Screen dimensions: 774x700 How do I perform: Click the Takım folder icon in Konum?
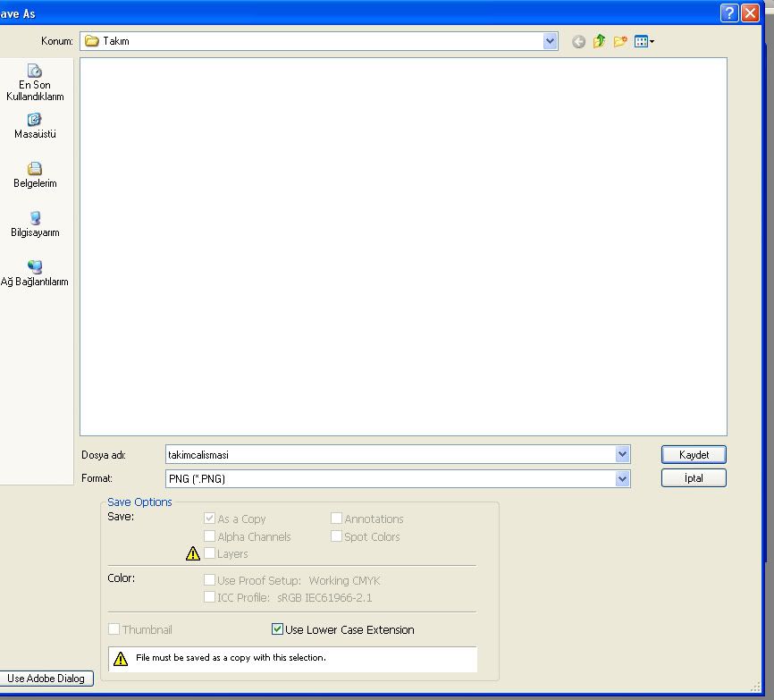click(x=92, y=41)
